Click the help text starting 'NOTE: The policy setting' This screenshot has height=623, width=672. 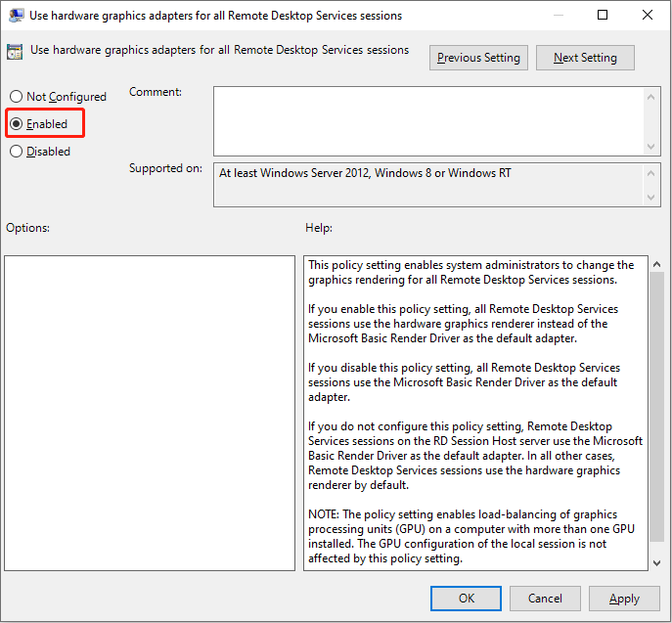471,536
